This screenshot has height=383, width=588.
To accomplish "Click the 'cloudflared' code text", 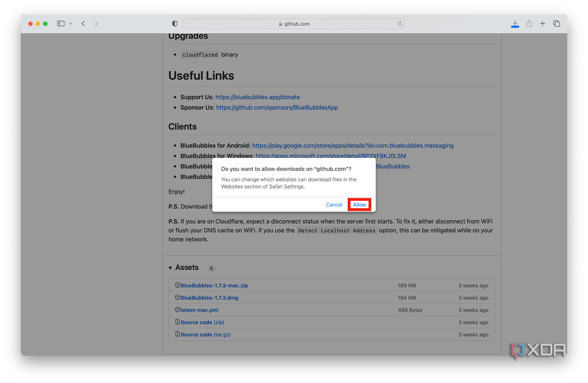I will [x=200, y=55].
